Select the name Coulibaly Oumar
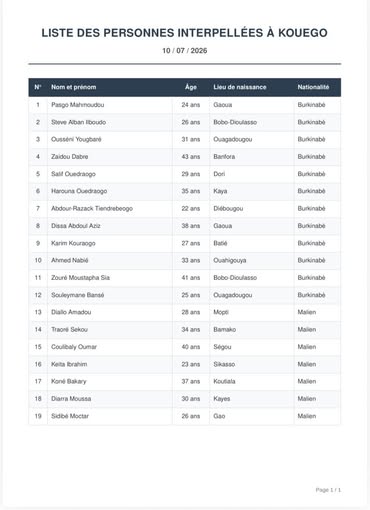The height and width of the screenshot is (510, 370). 74,347
